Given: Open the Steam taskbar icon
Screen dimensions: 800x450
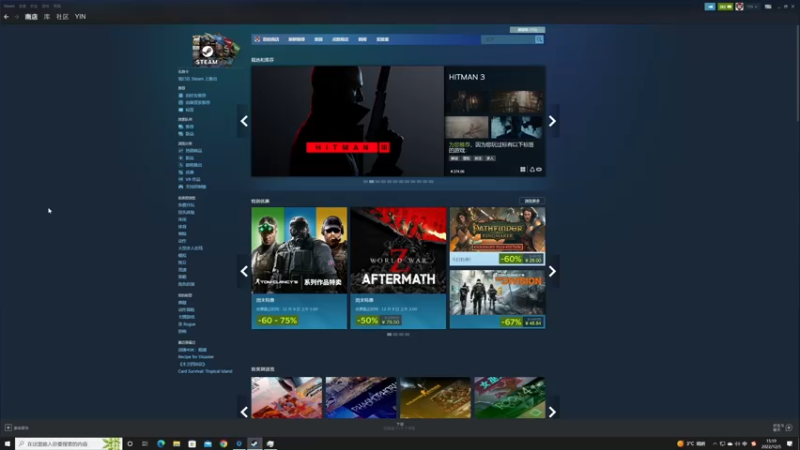Looking at the screenshot, I should click(x=255, y=444).
